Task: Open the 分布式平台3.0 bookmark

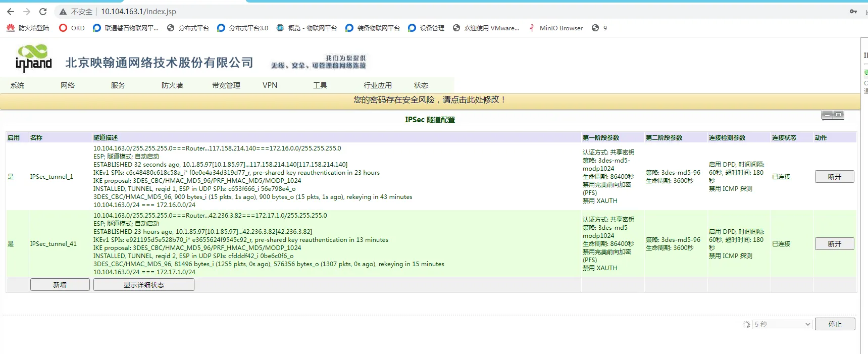Action: click(x=242, y=28)
